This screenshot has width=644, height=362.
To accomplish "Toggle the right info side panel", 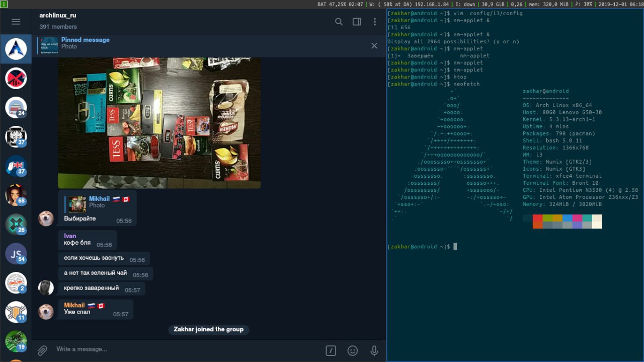I will click(357, 22).
